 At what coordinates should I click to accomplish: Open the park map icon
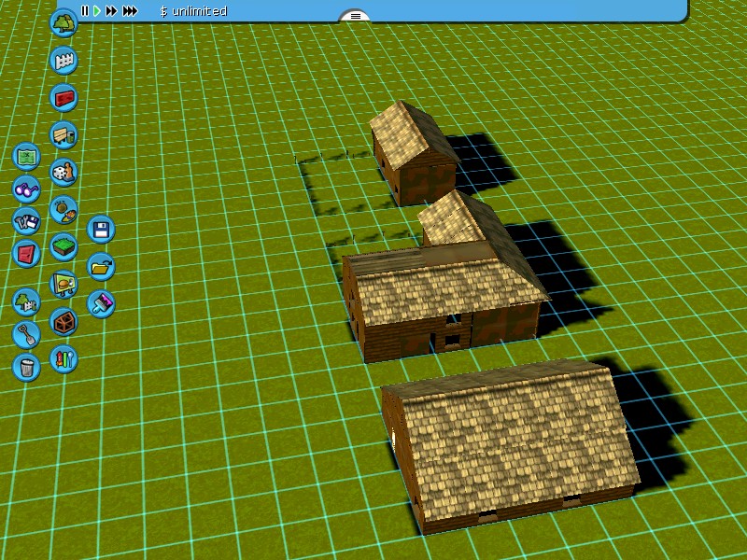pos(26,156)
